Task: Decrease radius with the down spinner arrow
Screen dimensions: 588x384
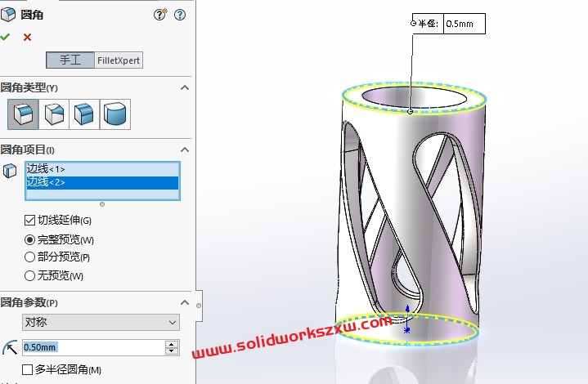Action: coord(172,351)
